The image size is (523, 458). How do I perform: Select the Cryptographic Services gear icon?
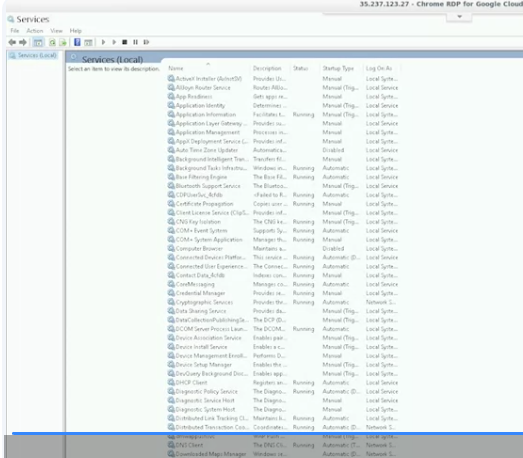coord(171,302)
